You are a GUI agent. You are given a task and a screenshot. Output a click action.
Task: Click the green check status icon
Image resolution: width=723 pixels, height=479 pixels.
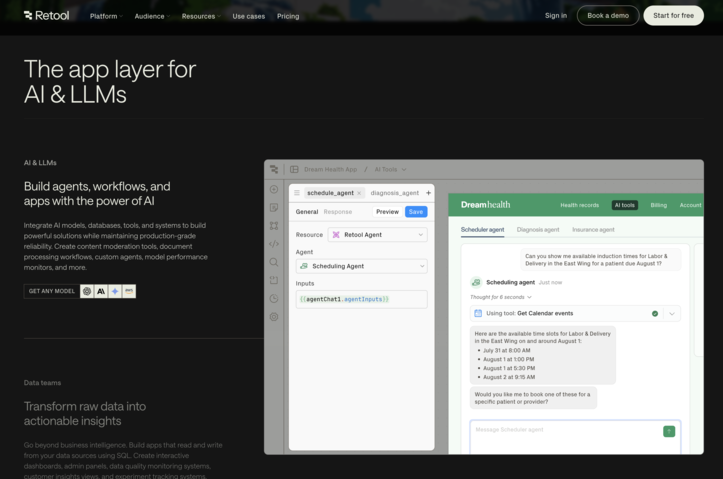pos(655,314)
